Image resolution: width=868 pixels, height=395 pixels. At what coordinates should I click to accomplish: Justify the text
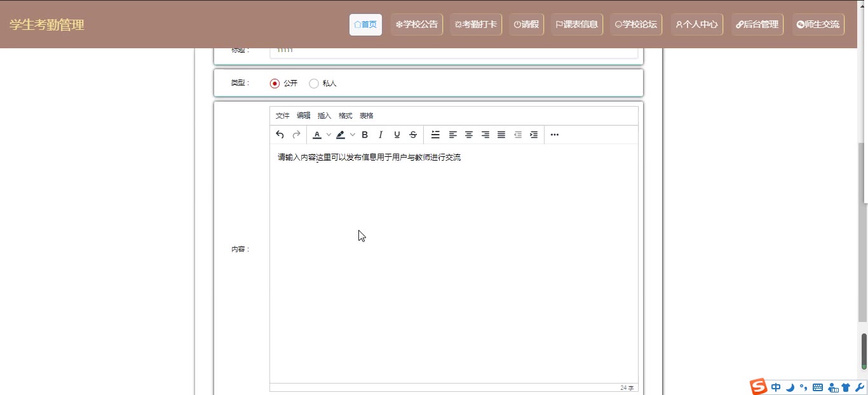click(x=501, y=135)
